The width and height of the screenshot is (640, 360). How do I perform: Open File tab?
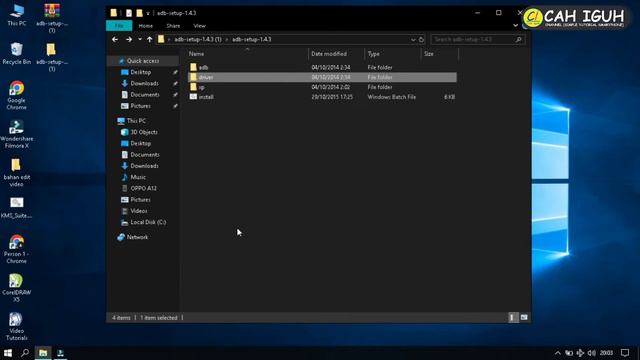click(x=119, y=26)
